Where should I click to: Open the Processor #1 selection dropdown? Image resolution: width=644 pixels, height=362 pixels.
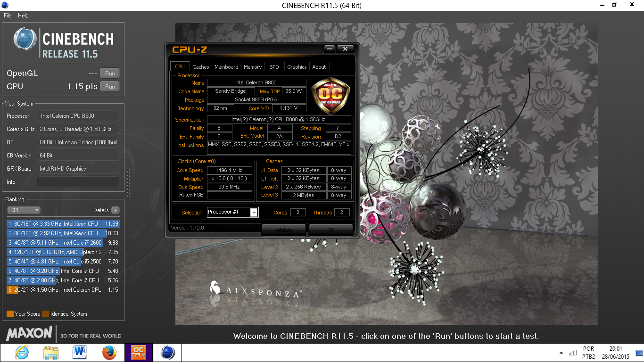coord(254,213)
